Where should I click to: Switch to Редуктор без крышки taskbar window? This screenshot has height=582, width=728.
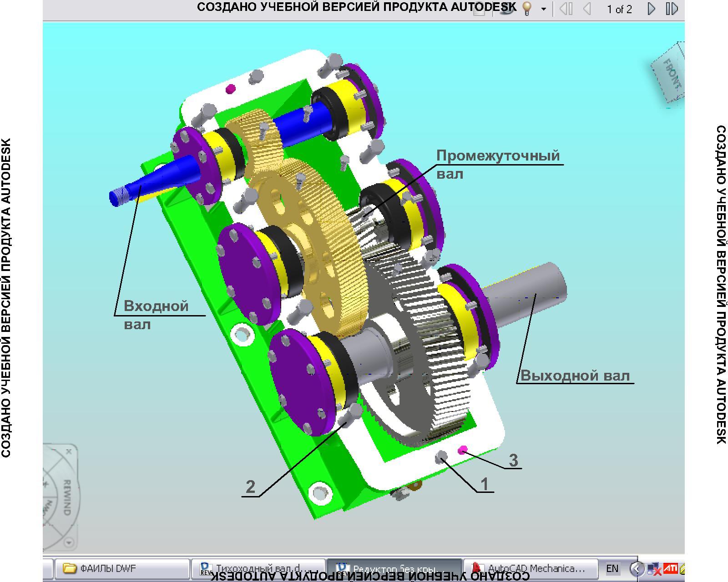[394, 568]
